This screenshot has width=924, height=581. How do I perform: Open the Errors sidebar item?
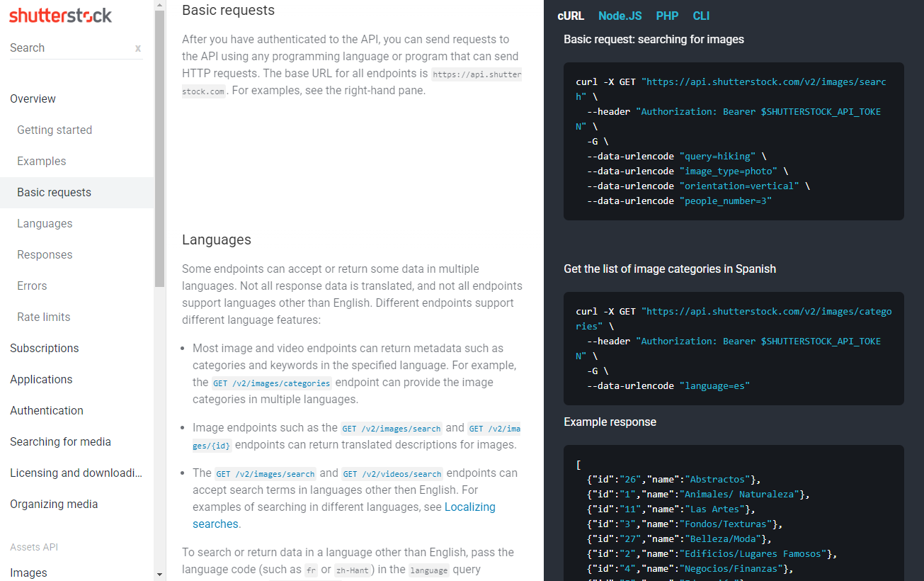coord(32,286)
